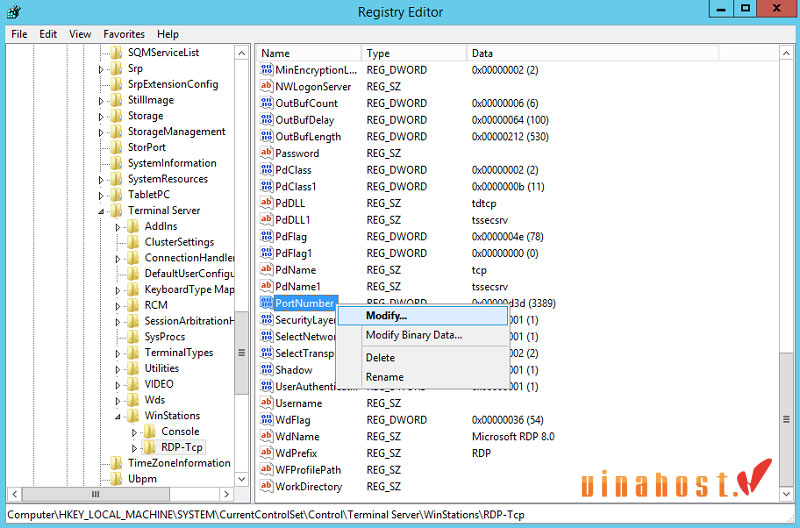Select the RDP-Tcp folder icon
Viewport: 800px width, 528px height.
(149, 447)
